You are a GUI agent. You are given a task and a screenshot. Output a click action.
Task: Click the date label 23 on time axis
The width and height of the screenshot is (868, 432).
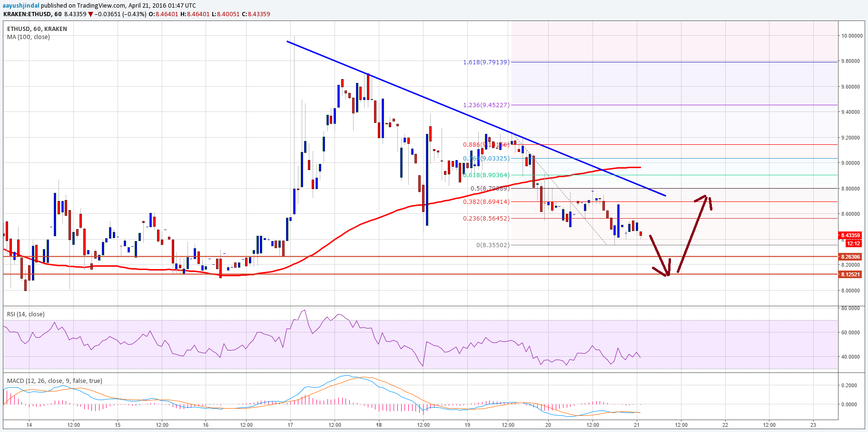pyautogui.click(x=813, y=425)
